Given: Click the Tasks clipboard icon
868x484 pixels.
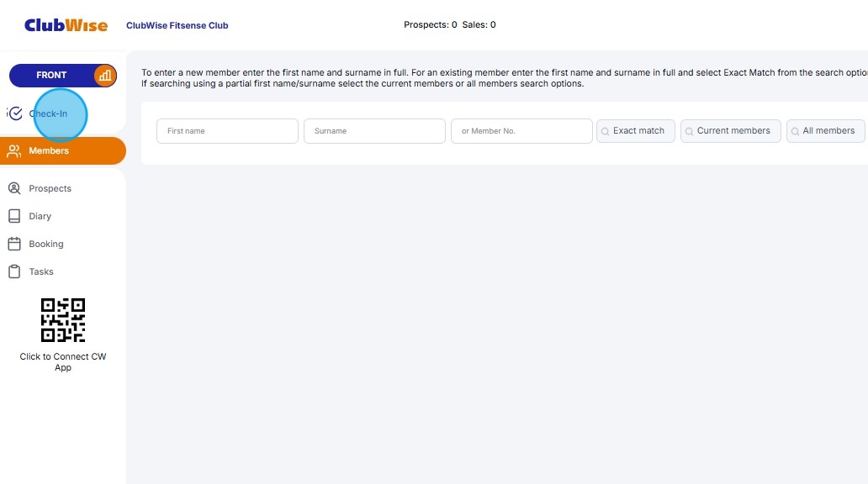Looking at the screenshot, I should point(14,271).
